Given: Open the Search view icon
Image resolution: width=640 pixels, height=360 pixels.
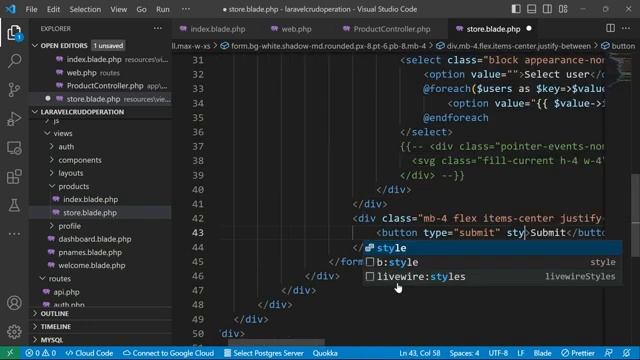Looking at the screenshot, I should point(14,61).
